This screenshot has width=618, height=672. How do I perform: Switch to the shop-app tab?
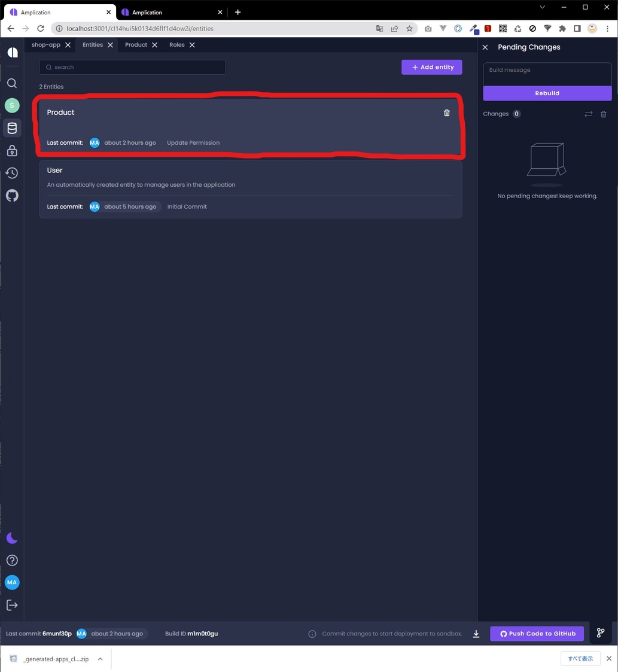click(46, 44)
